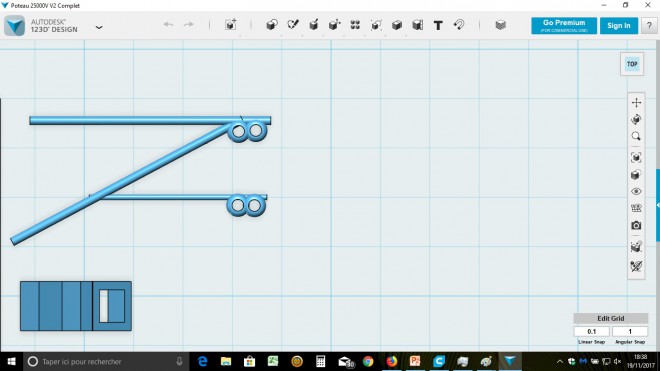Click the TOP view cube face
Image resolution: width=660 pixels, height=371 pixels.
[x=632, y=64]
